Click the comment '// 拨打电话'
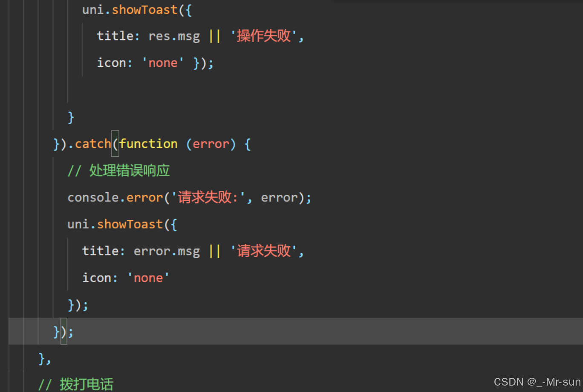This screenshot has height=392, width=583. pos(76,384)
